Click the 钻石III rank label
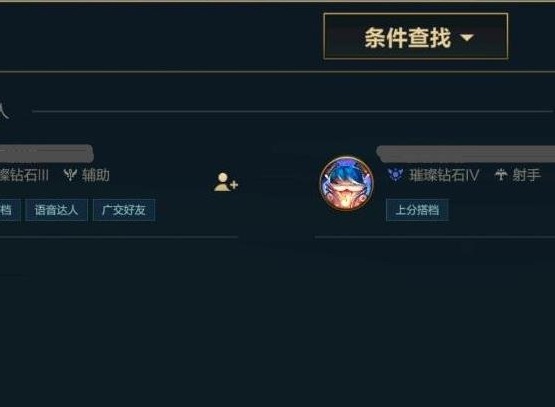The width and height of the screenshot is (555, 407). coord(24,175)
